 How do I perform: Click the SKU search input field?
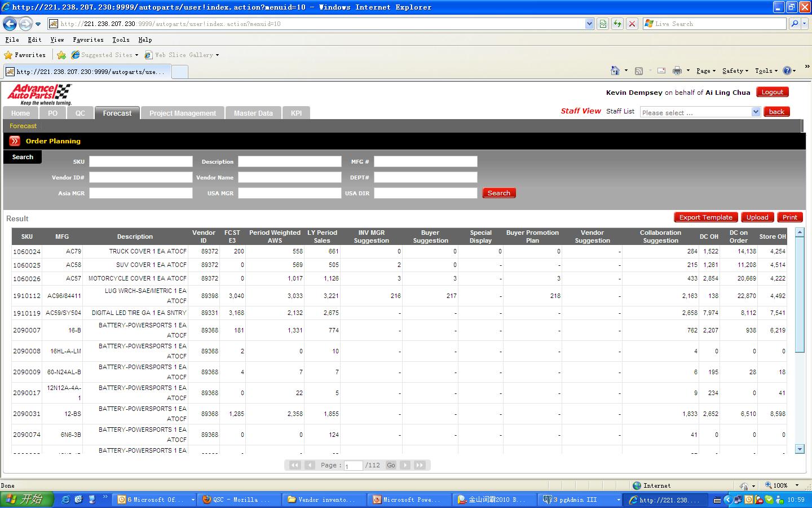pos(140,161)
